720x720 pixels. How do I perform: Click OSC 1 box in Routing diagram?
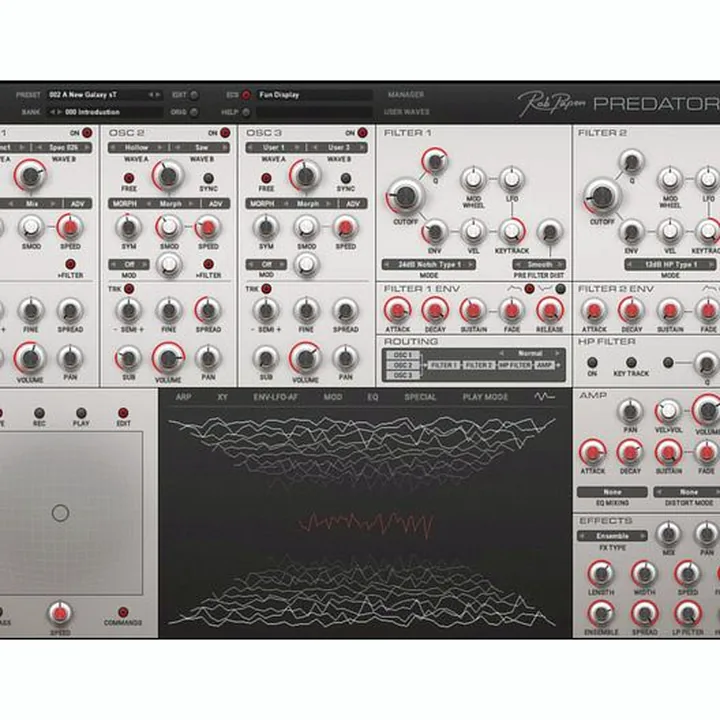(403, 355)
